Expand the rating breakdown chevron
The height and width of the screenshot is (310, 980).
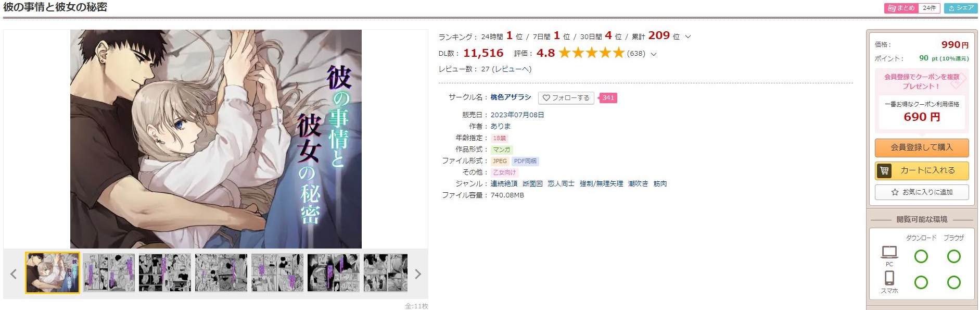(654, 54)
